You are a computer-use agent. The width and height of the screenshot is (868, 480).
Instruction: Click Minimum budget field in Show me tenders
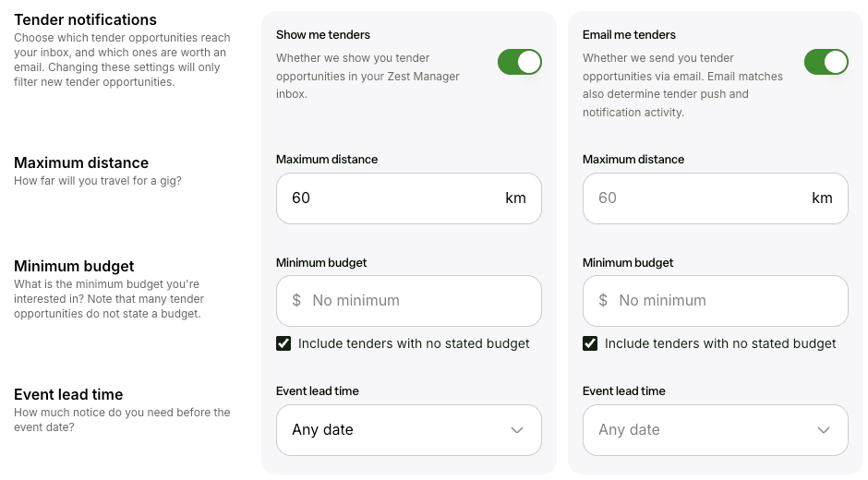click(408, 301)
